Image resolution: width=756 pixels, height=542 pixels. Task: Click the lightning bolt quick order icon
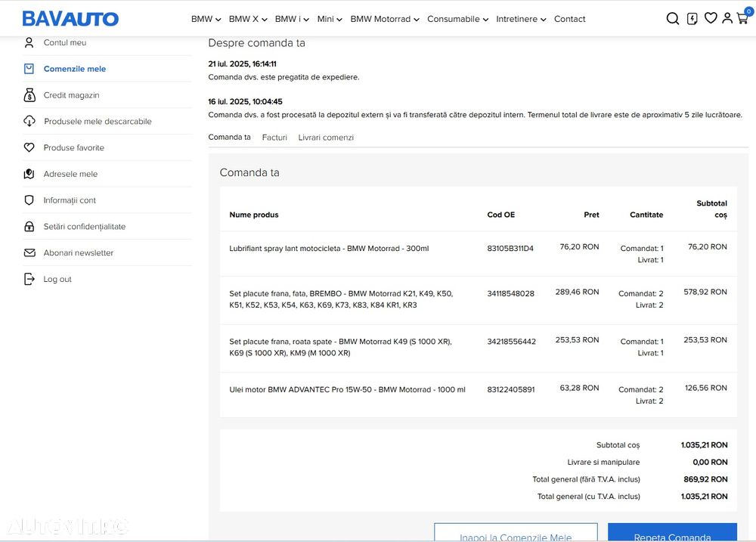[692, 19]
